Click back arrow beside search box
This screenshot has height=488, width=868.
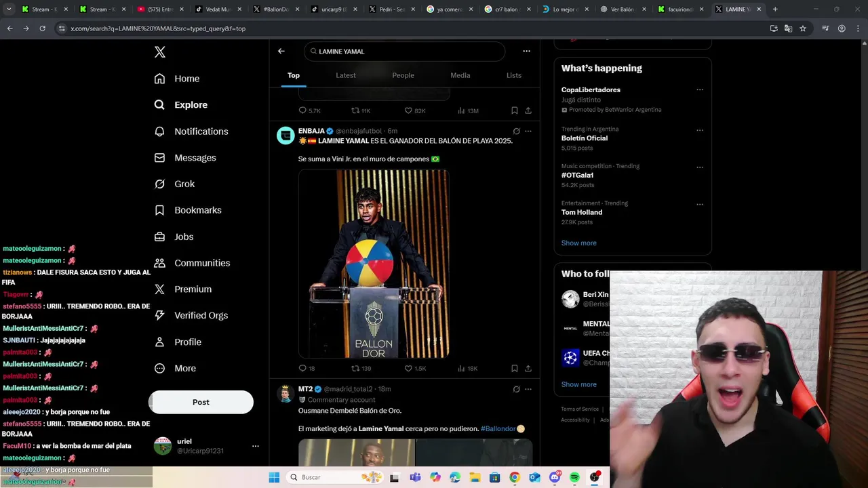(281, 51)
